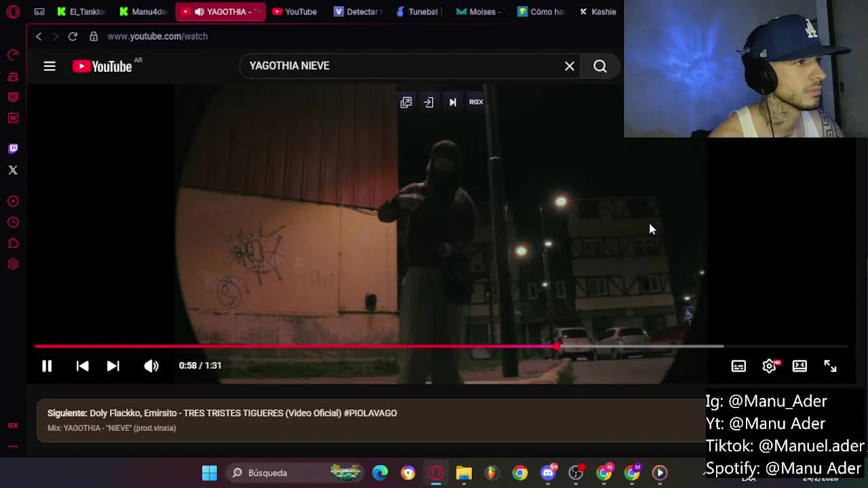Open the Twitch panel in the sidebar
This screenshot has width=868, height=488.
tap(13, 148)
